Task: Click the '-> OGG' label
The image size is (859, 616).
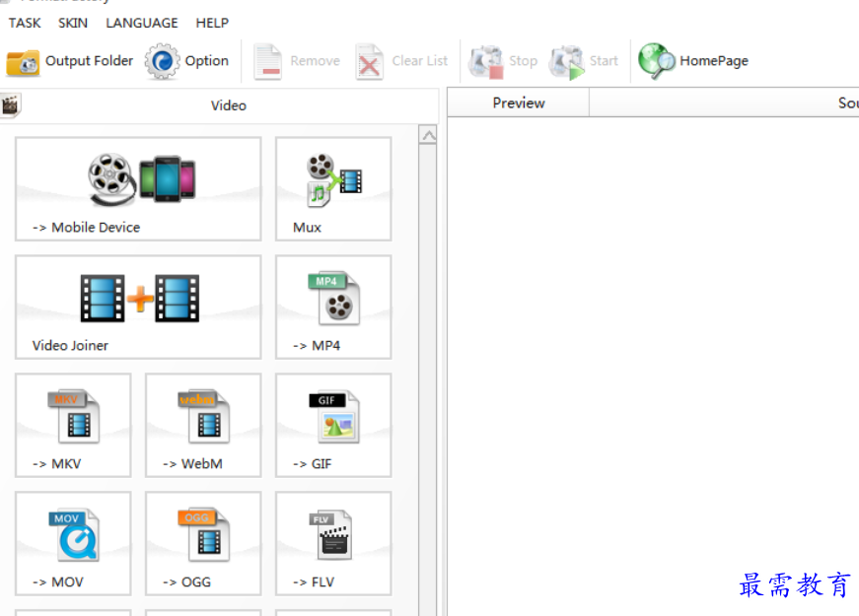Action: click(186, 582)
